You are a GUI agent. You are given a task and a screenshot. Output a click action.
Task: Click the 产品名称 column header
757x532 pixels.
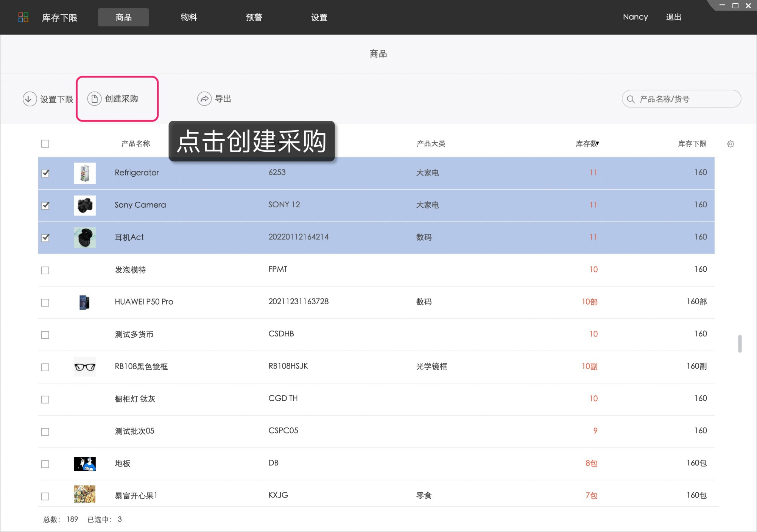136,144
